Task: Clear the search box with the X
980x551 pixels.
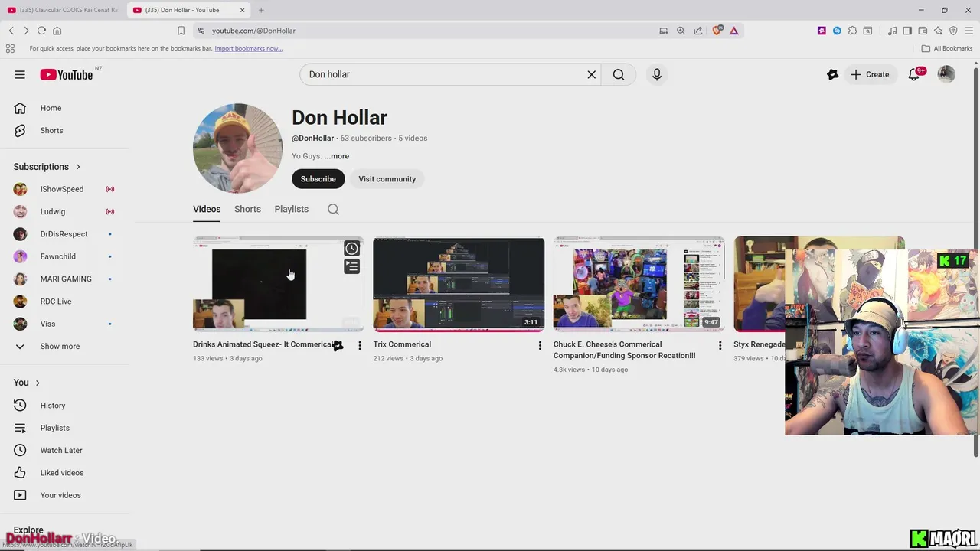Action: (591, 74)
